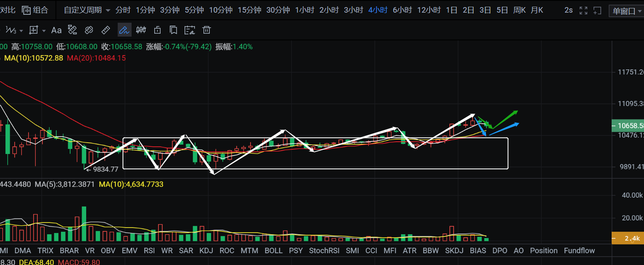Switch to the 5日 period

tap(502, 10)
